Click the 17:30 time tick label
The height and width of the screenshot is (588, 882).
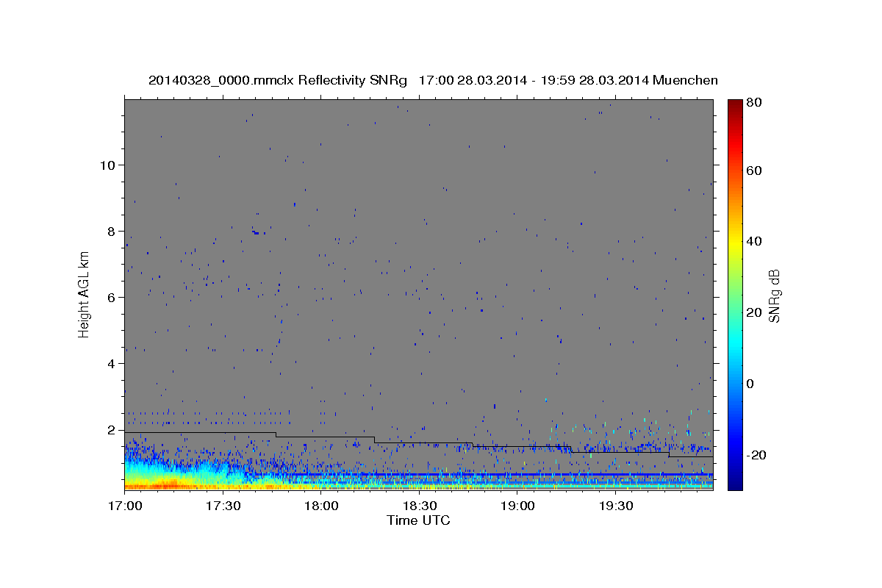223,506
